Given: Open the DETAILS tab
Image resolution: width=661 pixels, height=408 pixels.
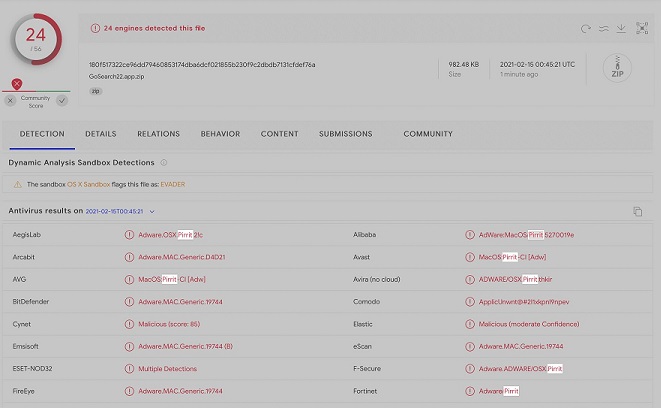Looking at the screenshot, I should tap(100, 134).
